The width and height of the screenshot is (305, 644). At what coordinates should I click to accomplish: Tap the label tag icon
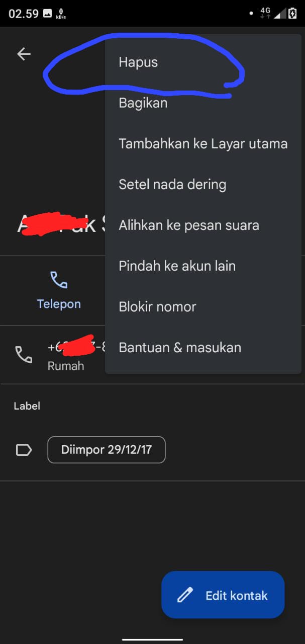(x=24, y=450)
